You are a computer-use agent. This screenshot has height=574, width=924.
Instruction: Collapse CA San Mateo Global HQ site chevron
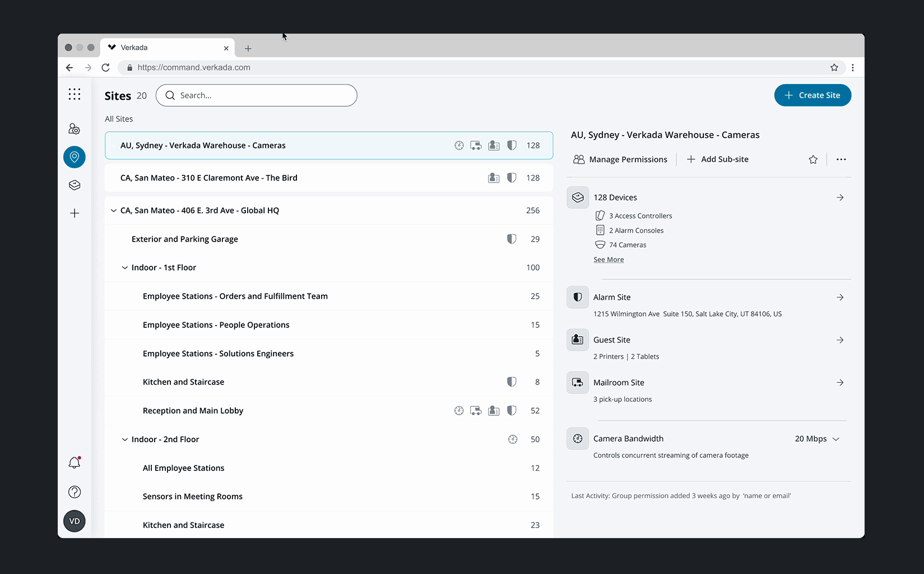pyautogui.click(x=114, y=211)
